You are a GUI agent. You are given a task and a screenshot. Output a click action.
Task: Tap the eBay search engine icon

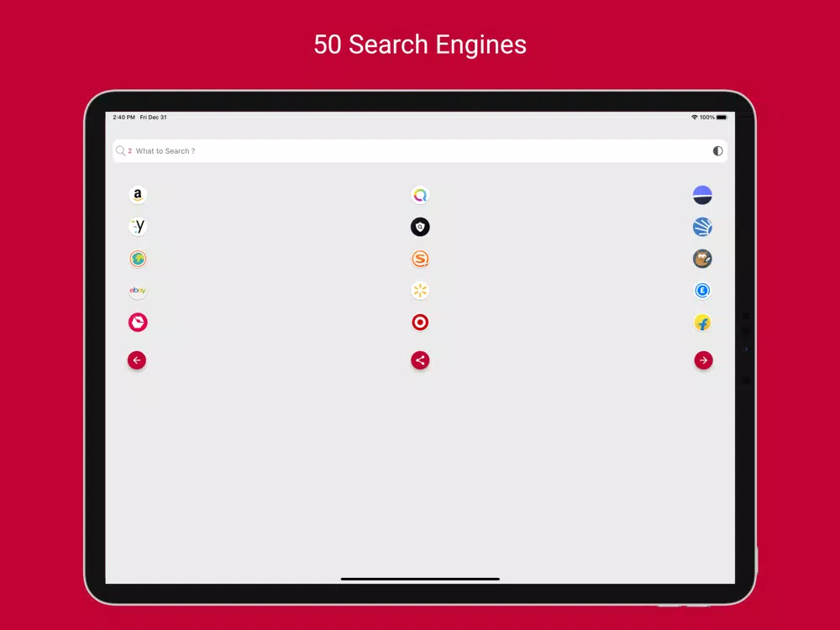[x=138, y=291]
